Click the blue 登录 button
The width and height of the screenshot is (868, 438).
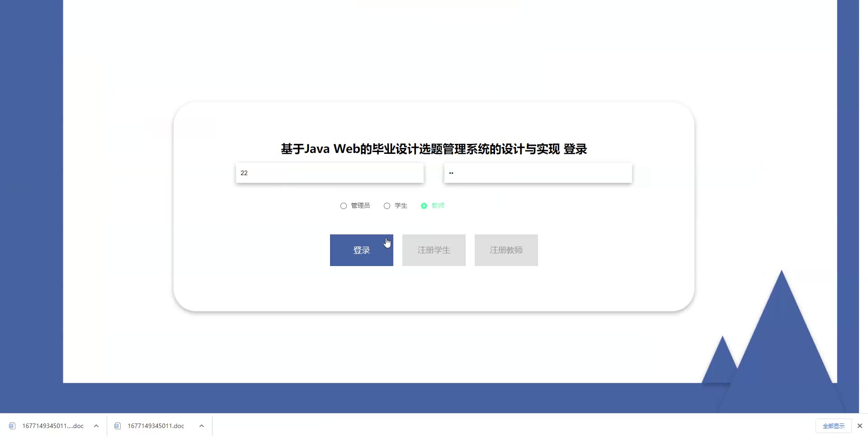362,250
